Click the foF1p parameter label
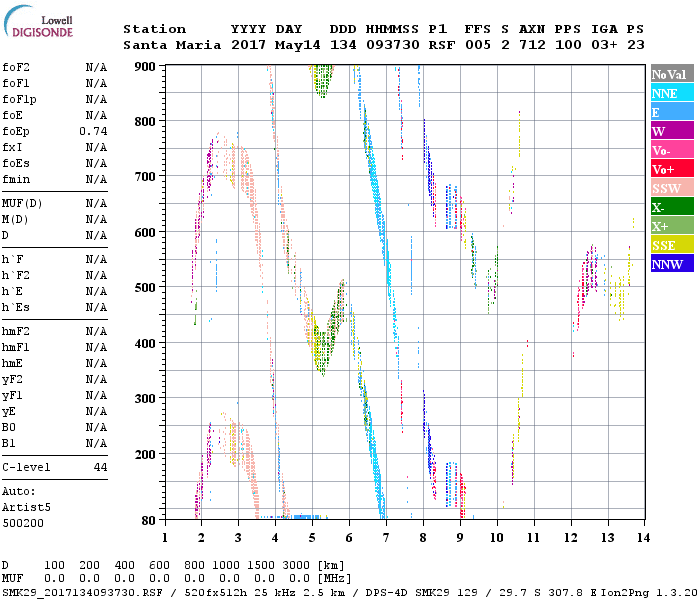700x600 pixels. coord(19,100)
